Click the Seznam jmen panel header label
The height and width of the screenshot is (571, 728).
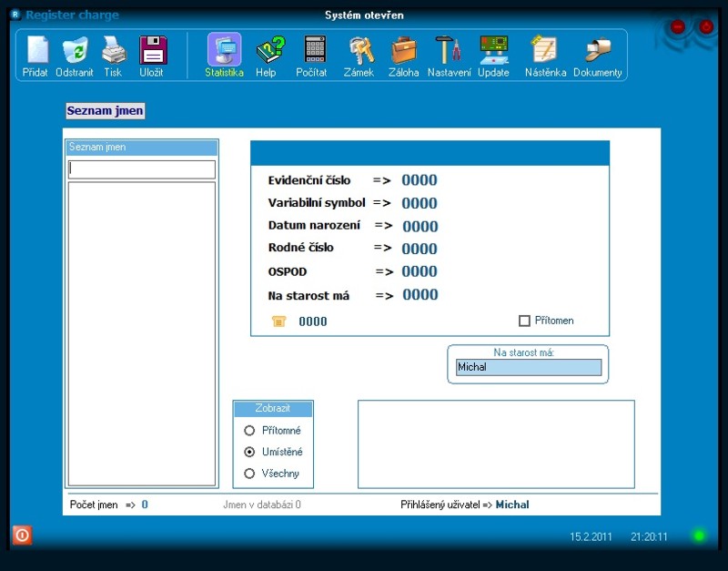pyautogui.click(x=142, y=148)
